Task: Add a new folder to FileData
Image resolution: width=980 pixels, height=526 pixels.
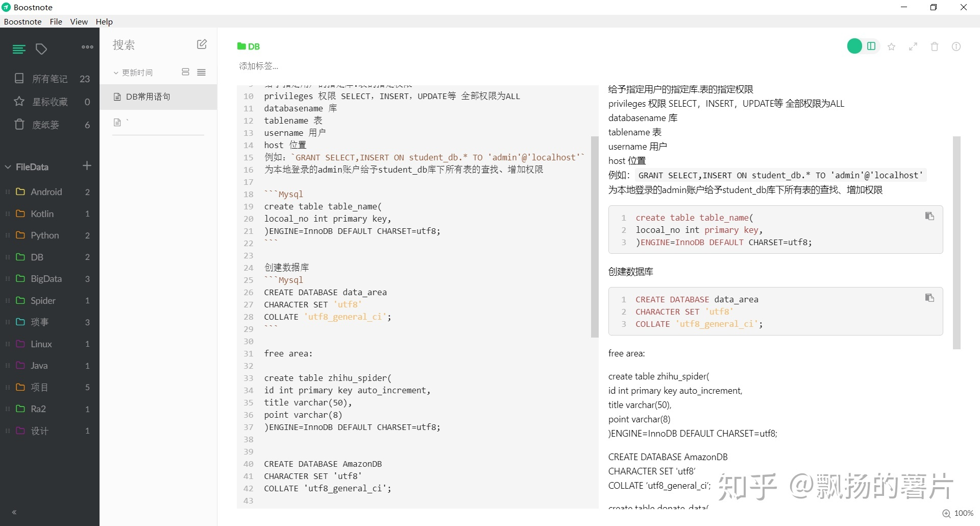Action: (87, 166)
